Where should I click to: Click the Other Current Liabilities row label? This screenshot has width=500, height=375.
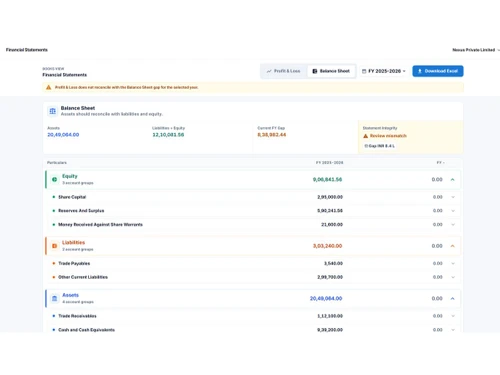[83, 277]
